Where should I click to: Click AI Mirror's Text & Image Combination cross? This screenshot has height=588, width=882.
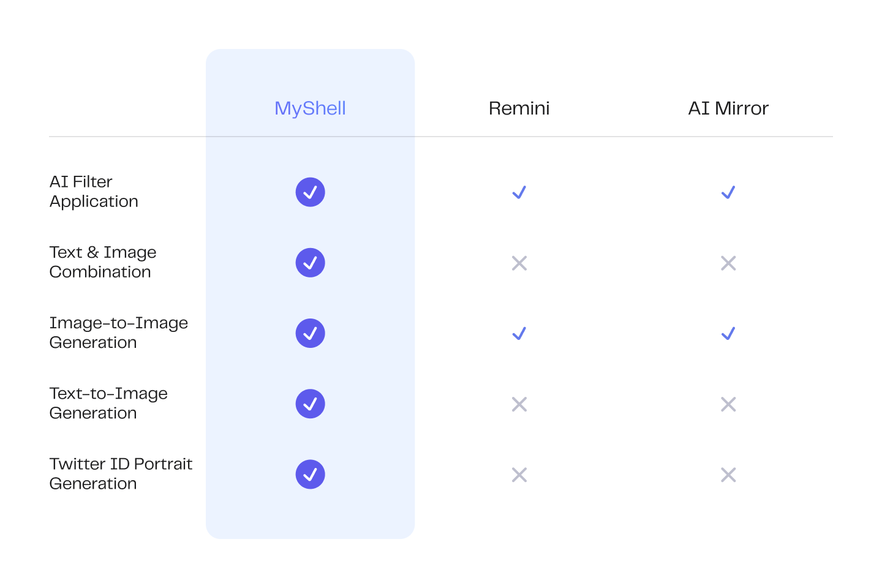point(728,263)
